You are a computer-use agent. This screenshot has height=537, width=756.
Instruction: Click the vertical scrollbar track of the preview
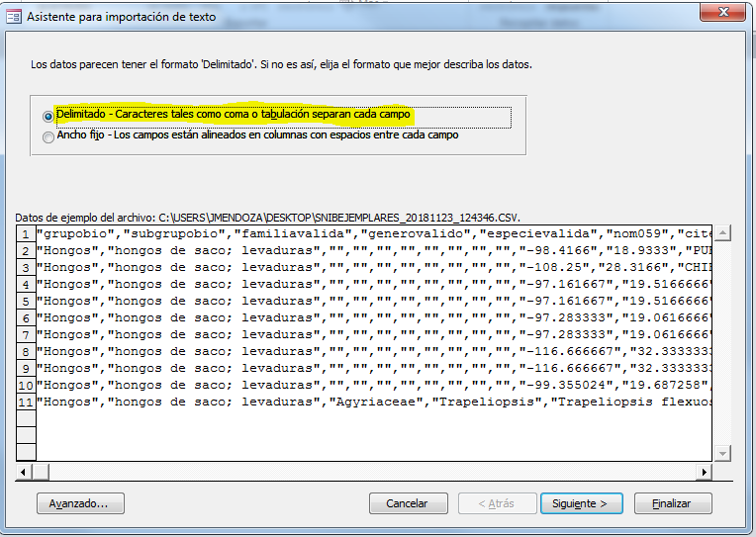pyautogui.click(x=721, y=346)
